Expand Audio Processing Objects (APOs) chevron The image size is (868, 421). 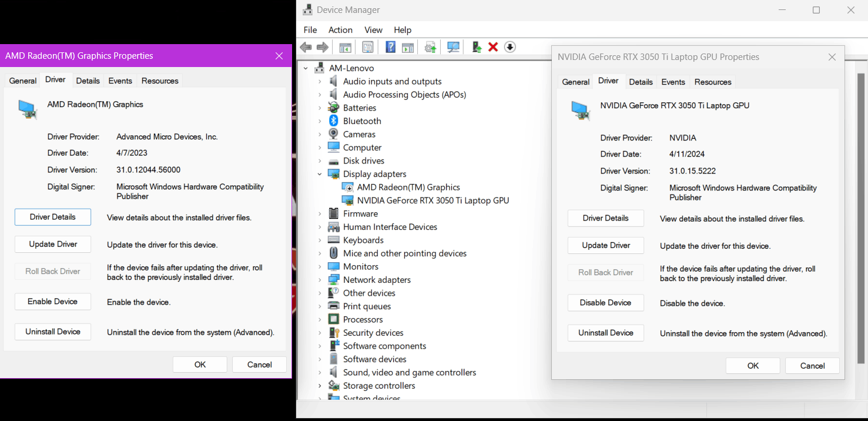[320, 95]
